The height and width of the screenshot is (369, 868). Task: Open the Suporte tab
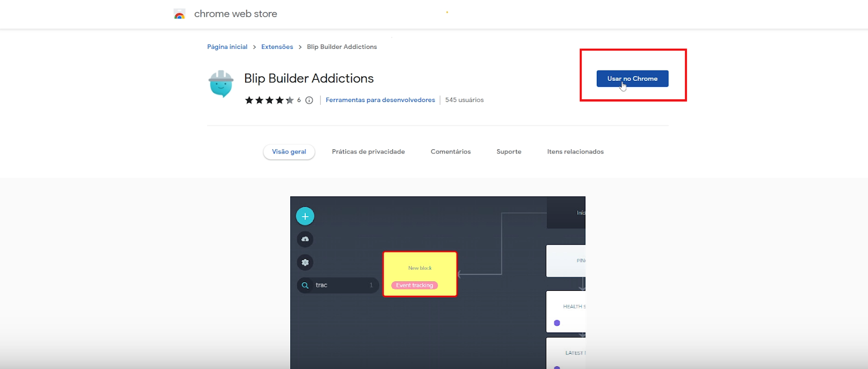[x=509, y=152]
